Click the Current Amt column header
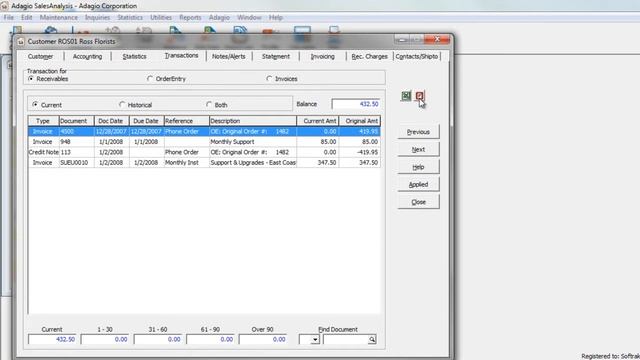This screenshot has height=360, width=640. point(318,121)
